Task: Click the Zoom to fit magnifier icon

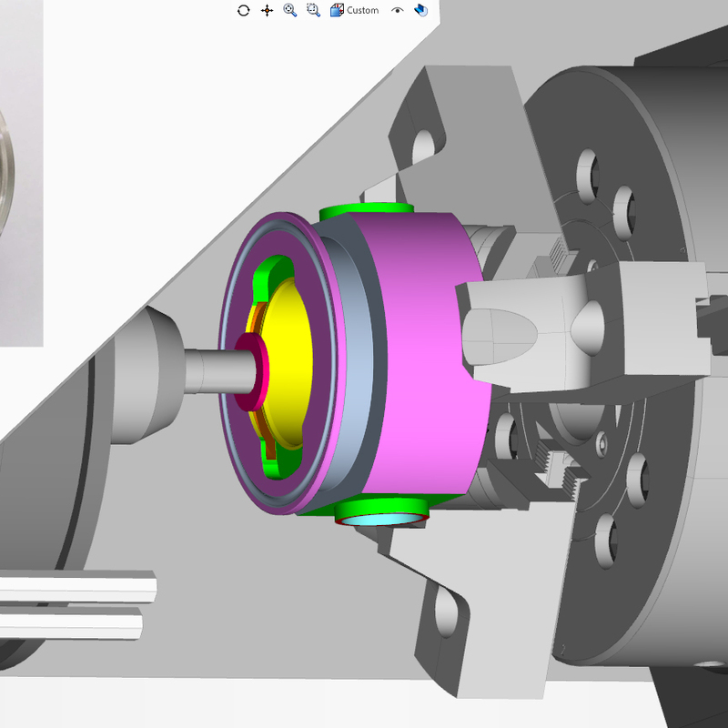Action: [x=289, y=10]
